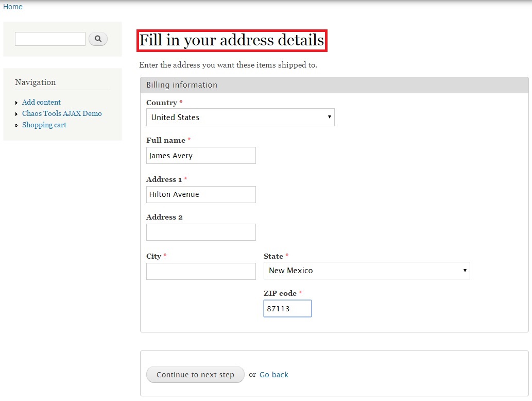Click Continue to next step button
The image size is (532, 401).
click(x=195, y=375)
